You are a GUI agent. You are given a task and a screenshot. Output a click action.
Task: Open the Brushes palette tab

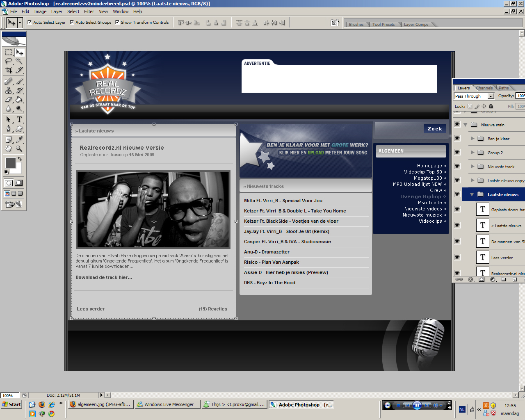tap(356, 24)
